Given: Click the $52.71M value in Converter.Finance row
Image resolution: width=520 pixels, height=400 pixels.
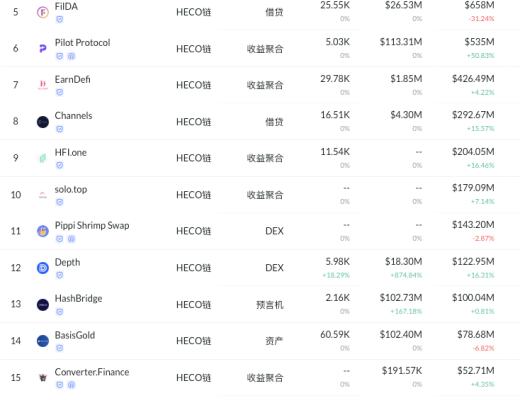Looking at the screenshot, I should pyautogui.click(x=476, y=370).
